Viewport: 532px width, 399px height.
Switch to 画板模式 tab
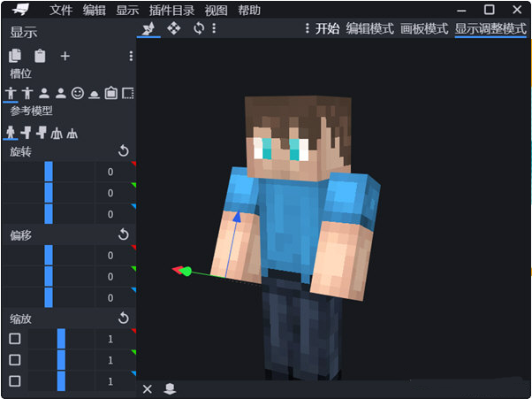[x=424, y=28]
